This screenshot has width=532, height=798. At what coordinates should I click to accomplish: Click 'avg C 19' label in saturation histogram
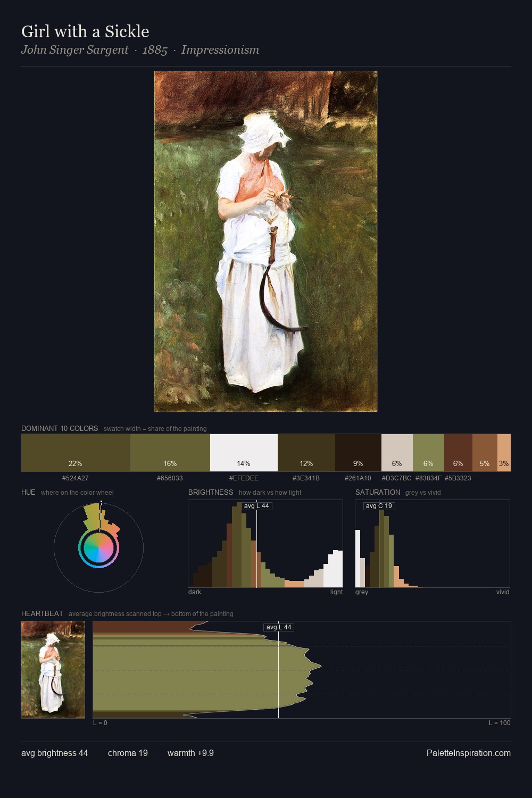(x=379, y=506)
